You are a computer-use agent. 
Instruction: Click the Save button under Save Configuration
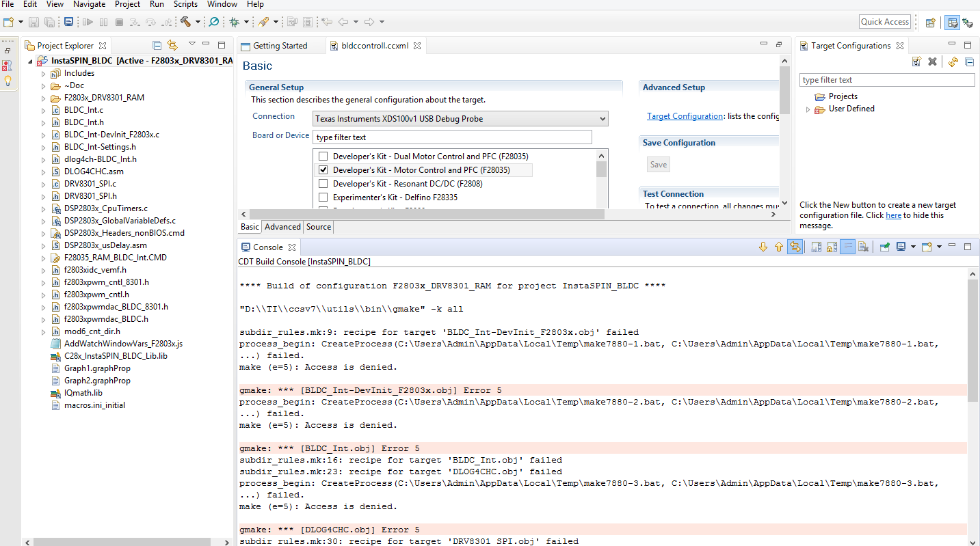point(659,164)
